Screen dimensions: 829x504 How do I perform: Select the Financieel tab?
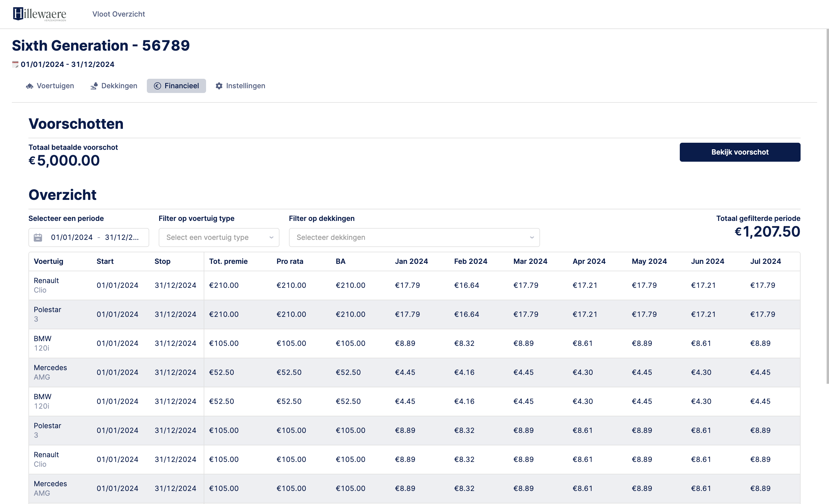click(176, 86)
